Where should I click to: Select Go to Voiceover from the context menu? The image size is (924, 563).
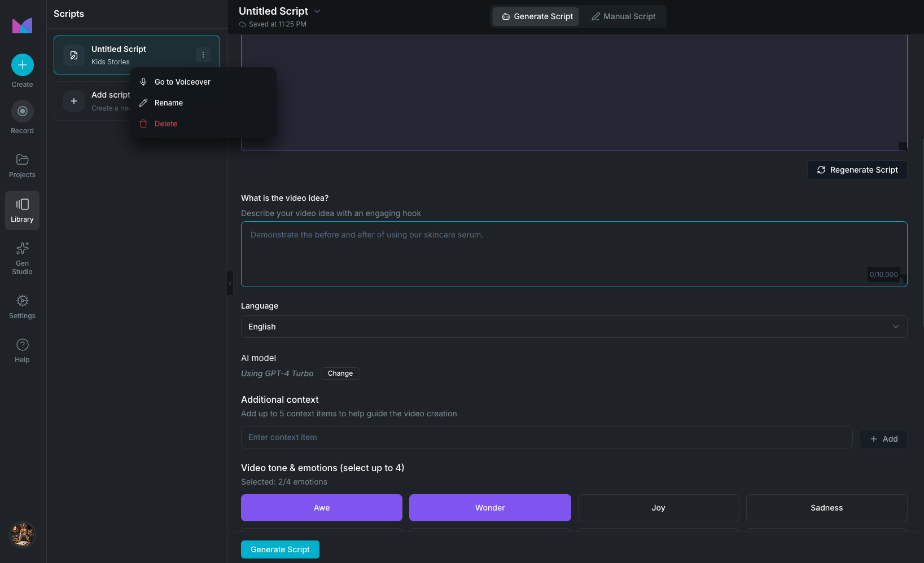click(x=182, y=82)
